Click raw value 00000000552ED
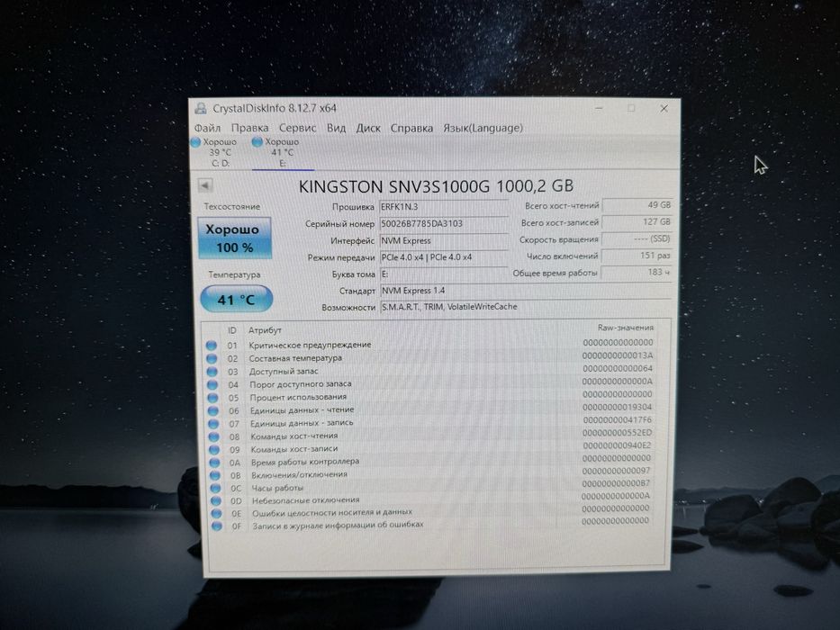 (x=617, y=433)
